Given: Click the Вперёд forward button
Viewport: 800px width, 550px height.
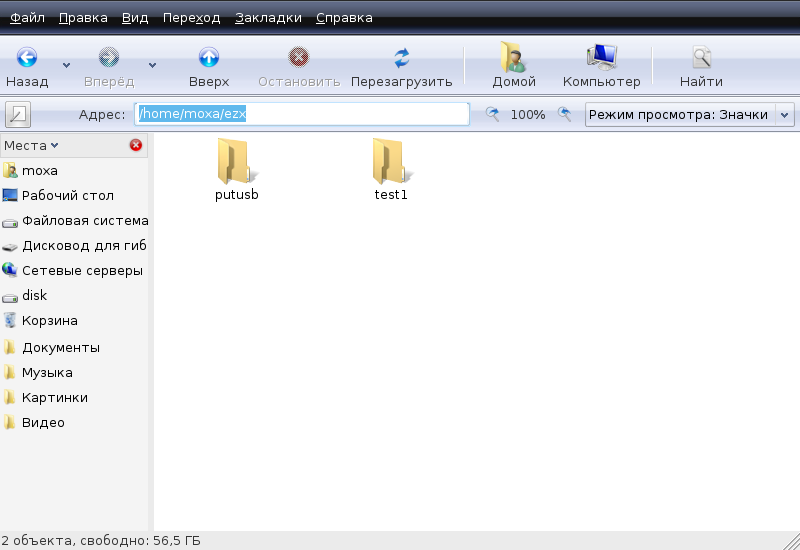Looking at the screenshot, I should 109,67.
